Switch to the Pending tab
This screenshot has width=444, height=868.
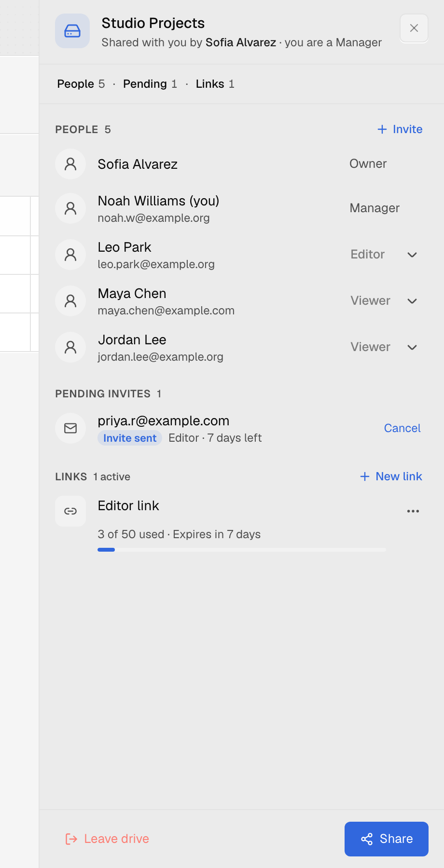click(150, 84)
